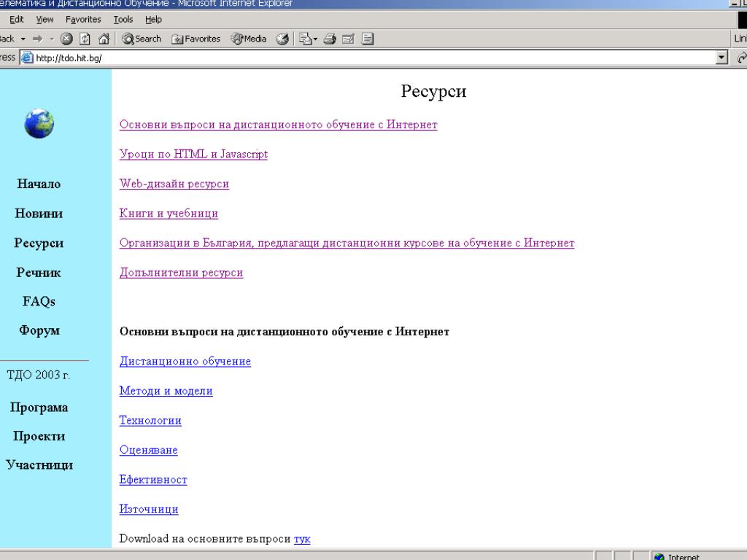Open the Favorites menu
747x560 pixels.
click(x=83, y=20)
